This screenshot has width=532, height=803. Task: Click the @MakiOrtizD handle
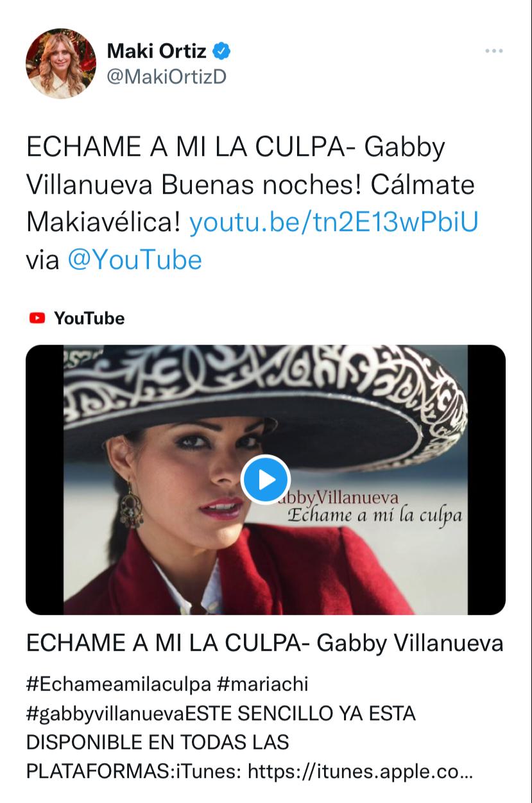pyautogui.click(x=166, y=76)
